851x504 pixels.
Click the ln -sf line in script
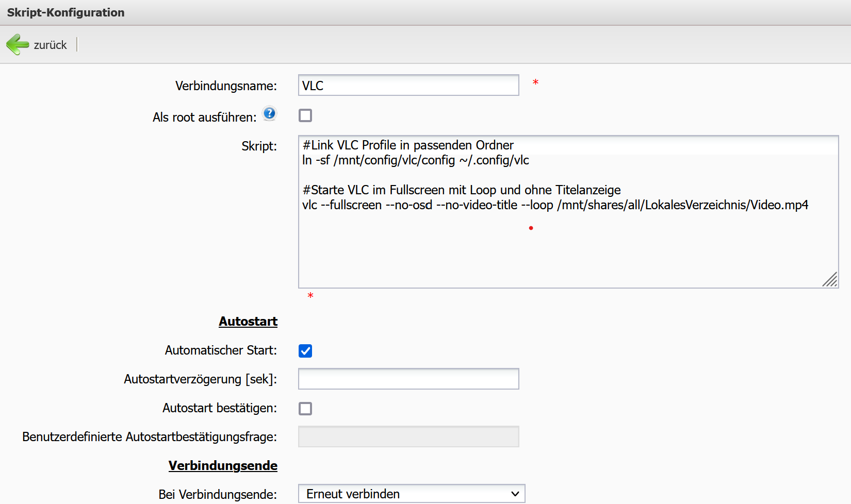pyautogui.click(x=415, y=160)
